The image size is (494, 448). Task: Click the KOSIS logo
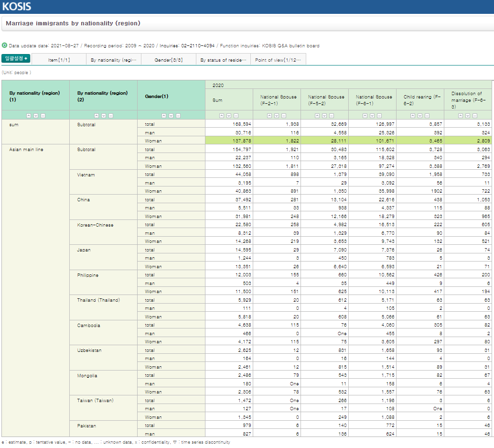(17, 7)
